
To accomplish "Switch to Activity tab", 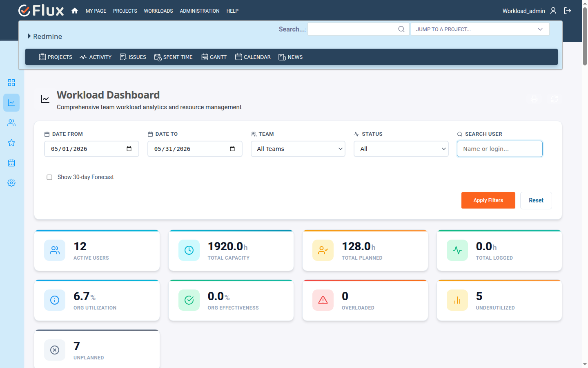I will [96, 57].
